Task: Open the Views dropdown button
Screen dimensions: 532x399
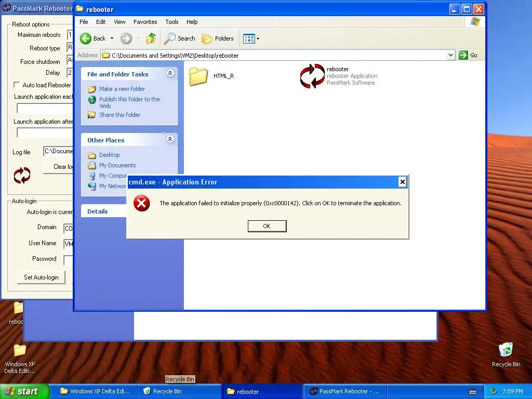Action: (x=251, y=38)
